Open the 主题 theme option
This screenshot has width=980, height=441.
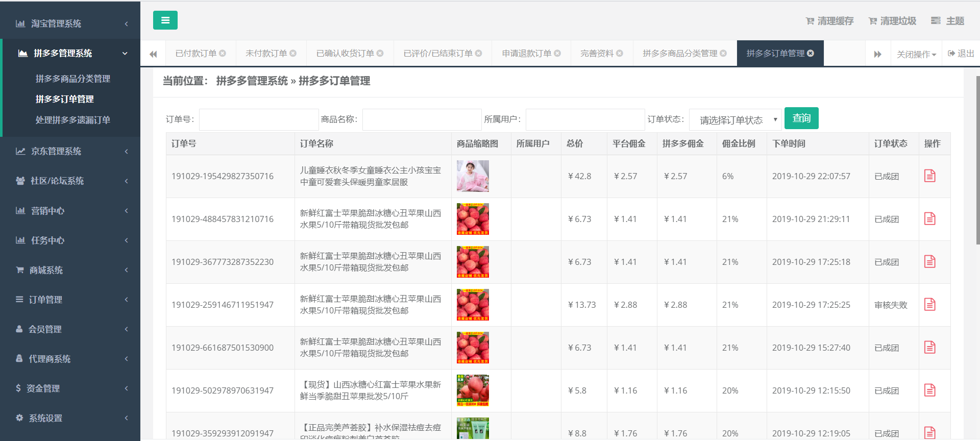[947, 21]
